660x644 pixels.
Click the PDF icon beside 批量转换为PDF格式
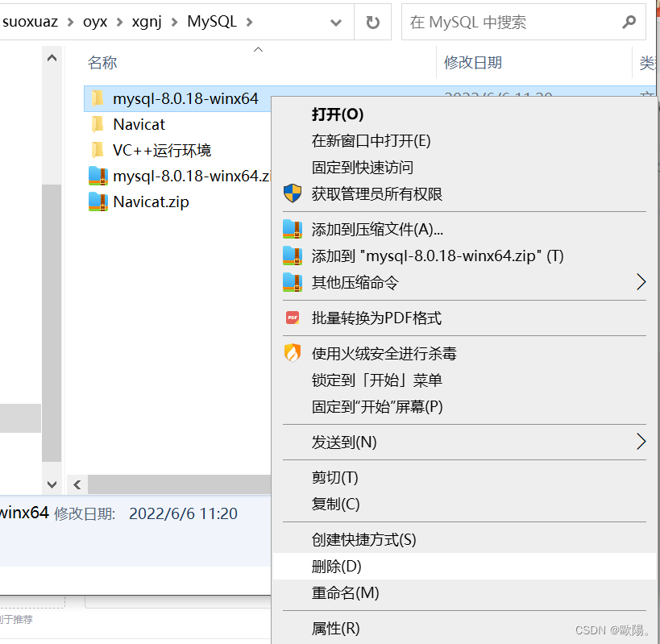[x=292, y=318]
